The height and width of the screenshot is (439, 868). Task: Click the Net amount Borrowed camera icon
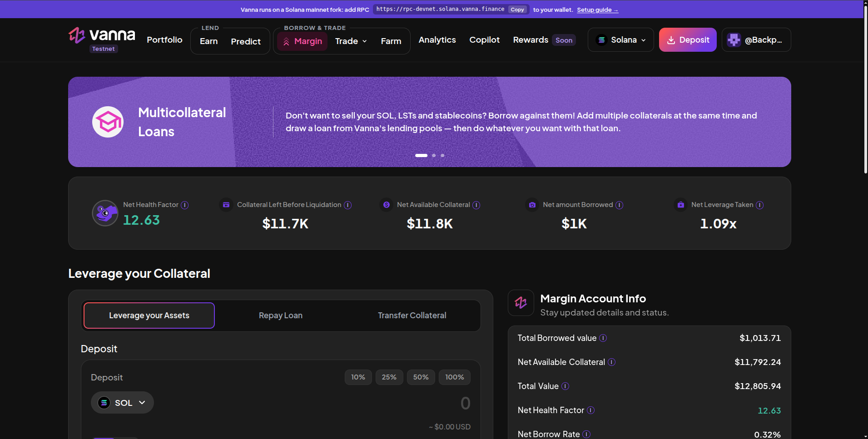pyautogui.click(x=532, y=205)
